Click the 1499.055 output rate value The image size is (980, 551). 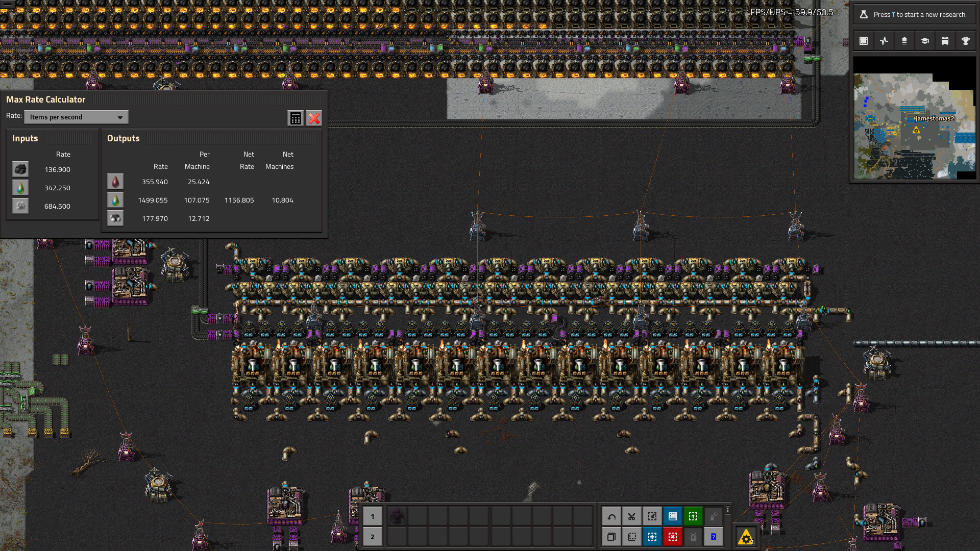[x=153, y=200]
